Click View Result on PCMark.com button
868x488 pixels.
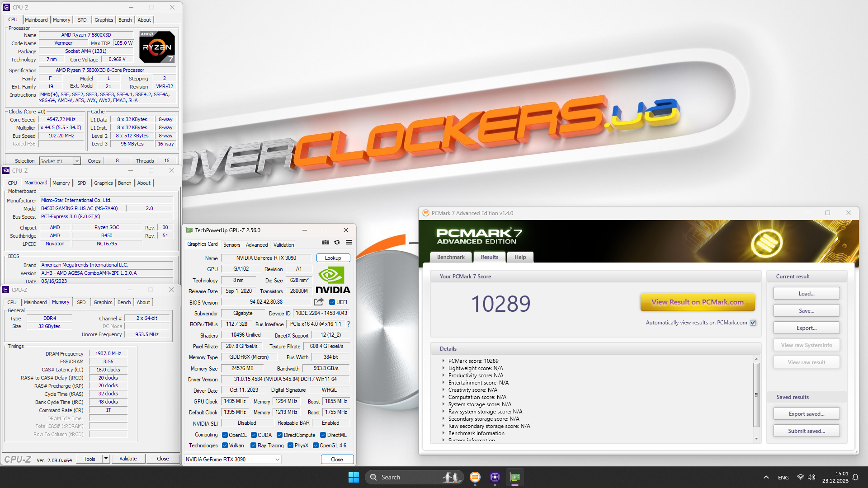click(x=698, y=302)
